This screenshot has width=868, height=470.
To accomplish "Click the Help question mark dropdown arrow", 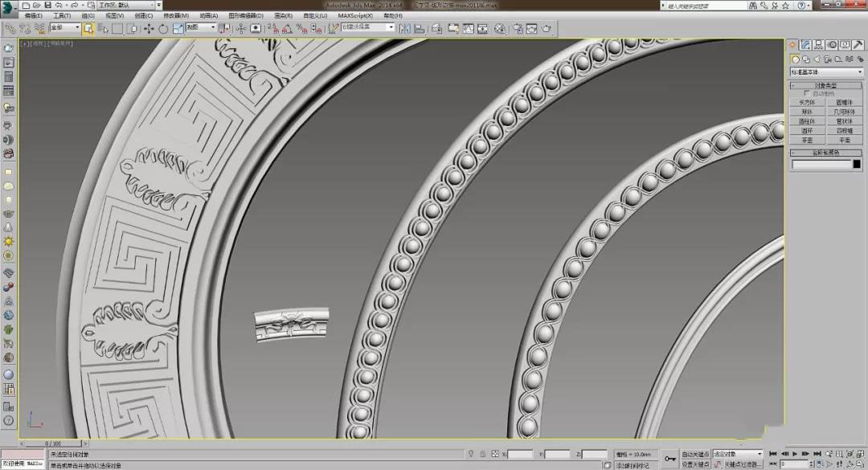I will (x=809, y=6).
